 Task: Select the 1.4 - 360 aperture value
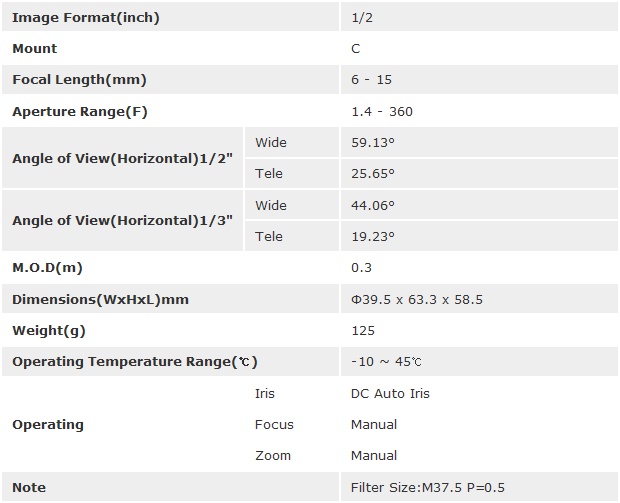click(x=382, y=111)
